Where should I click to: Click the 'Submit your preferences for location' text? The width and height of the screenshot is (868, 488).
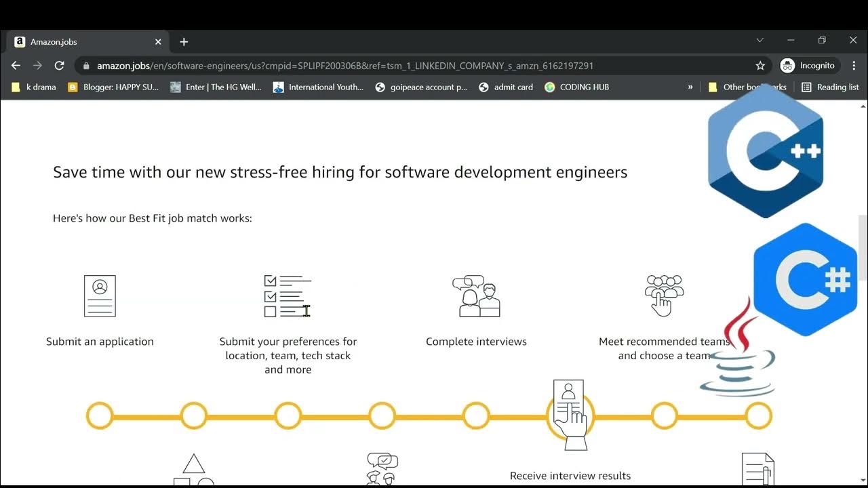click(x=288, y=355)
